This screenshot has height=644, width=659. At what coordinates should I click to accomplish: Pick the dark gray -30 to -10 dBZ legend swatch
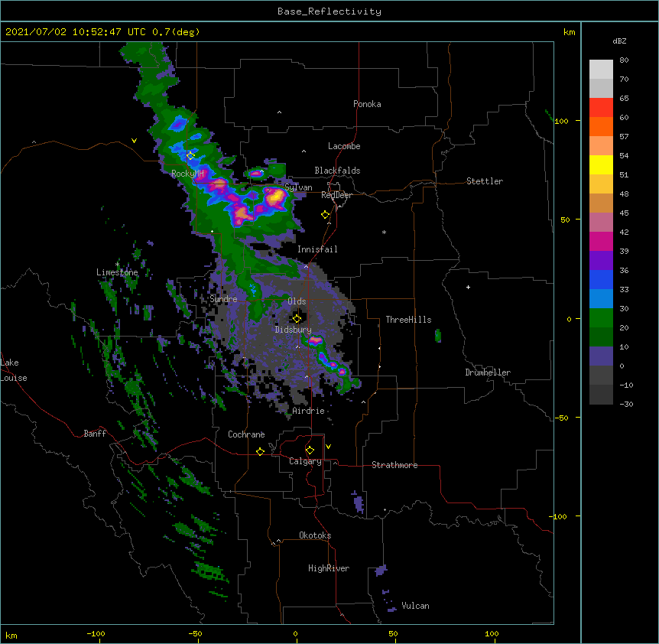pos(601,395)
